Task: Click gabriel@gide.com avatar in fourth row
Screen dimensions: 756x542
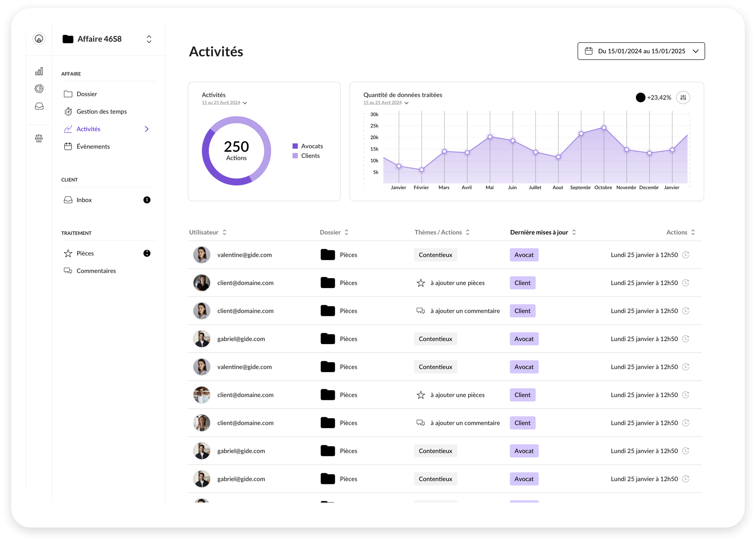Action: (x=202, y=339)
